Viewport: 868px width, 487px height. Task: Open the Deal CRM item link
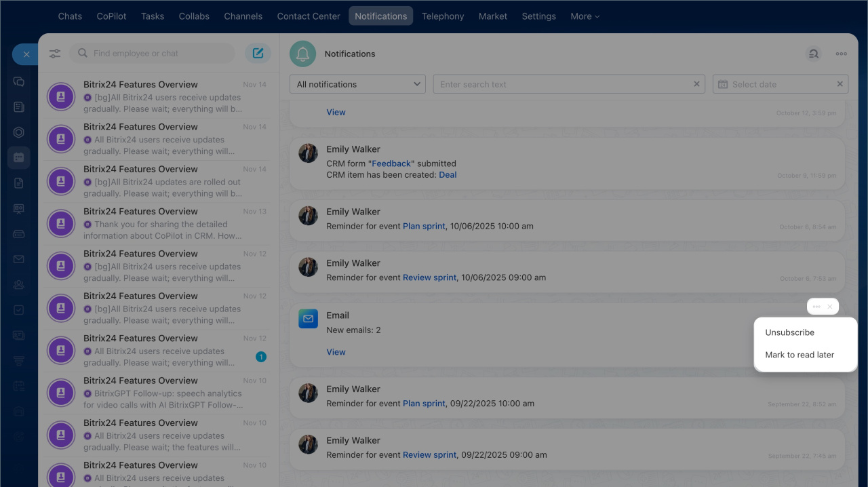tap(448, 175)
